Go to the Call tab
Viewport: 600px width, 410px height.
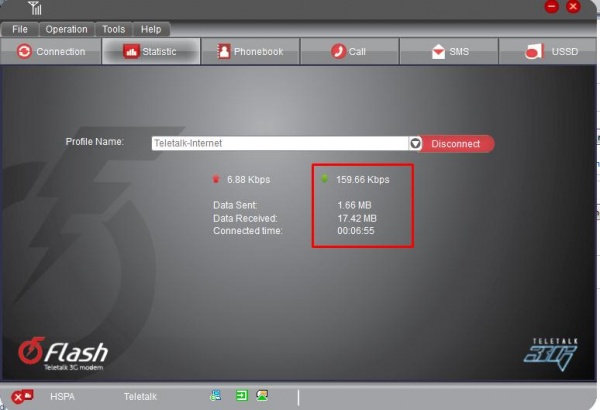[349, 51]
